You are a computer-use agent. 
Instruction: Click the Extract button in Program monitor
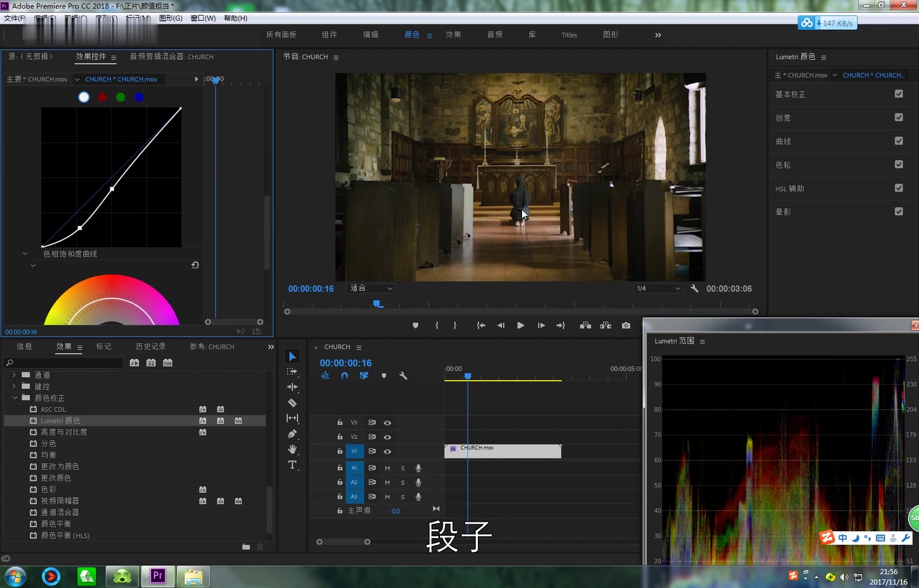[605, 326]
